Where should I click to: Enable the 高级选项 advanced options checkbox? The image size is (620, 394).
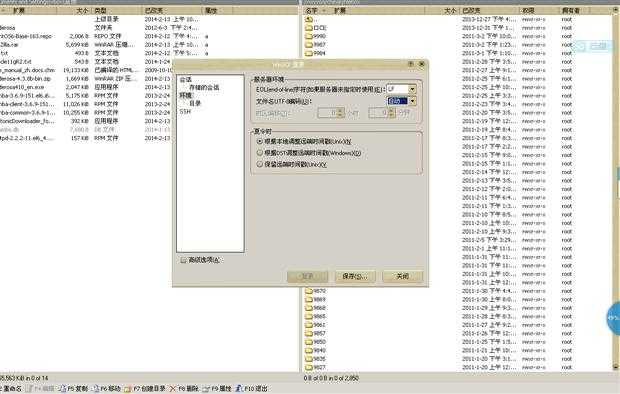point(183,260)
